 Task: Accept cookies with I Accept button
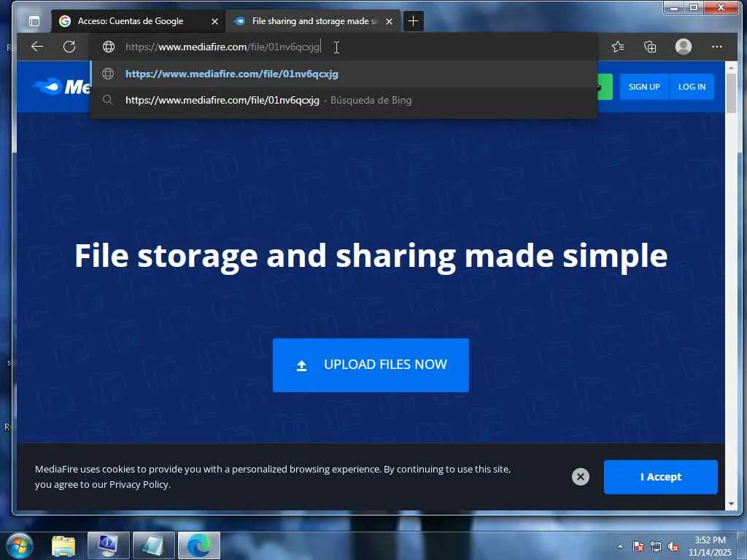(661, 477)
